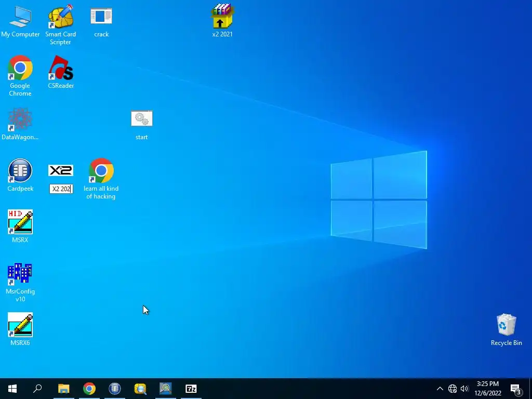This screenshot has width=532, height=399.
Task: Open taskbar search magnifier
Action: pos(37,389)
